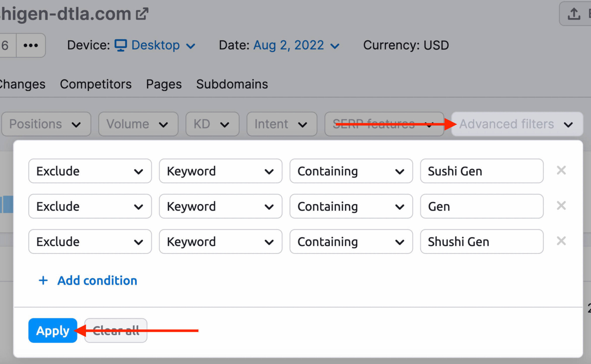This screenshot has width=591, height=364.
Task: Click the export upload icon
Action: tap(574, 14)
